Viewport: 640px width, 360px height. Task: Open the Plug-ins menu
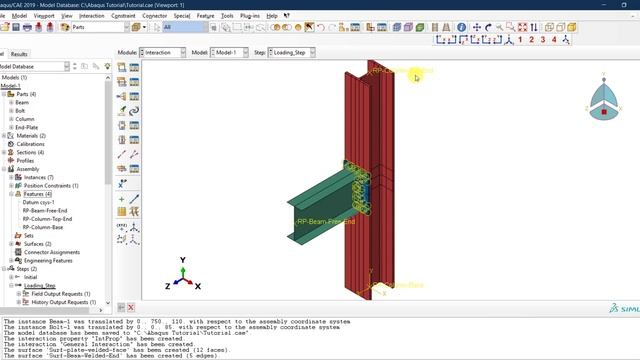[x=249, y=16]
